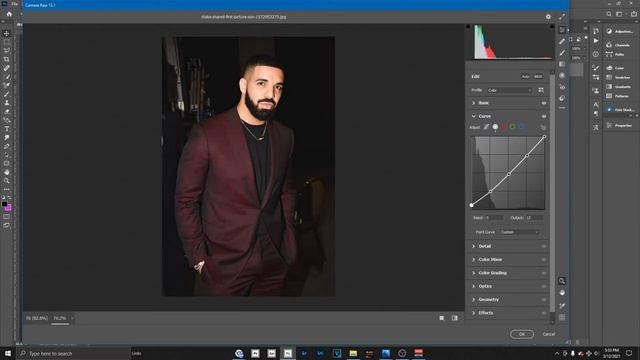Toggle shadow clipping warning on histogram
640x360 pixels.
click(x=468, y=27)
